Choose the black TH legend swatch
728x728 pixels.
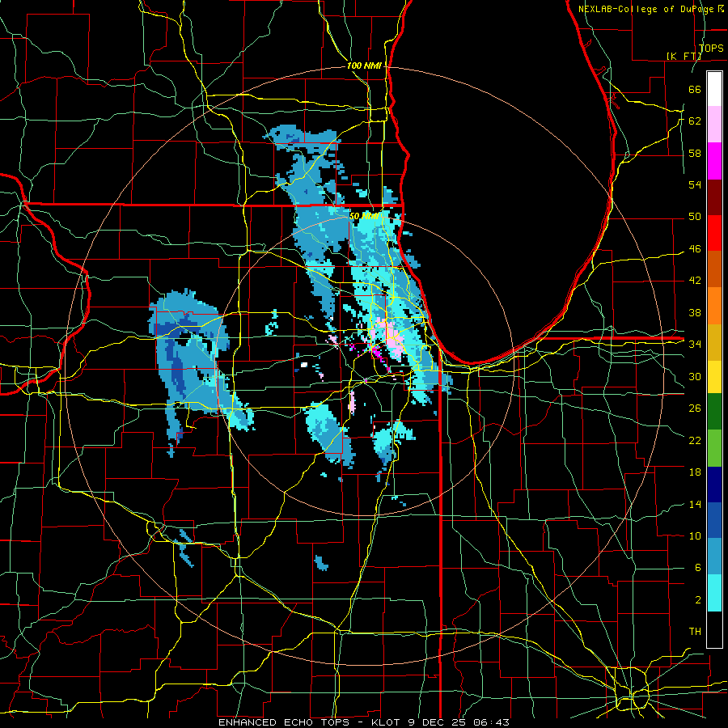[x=714, y=629]
